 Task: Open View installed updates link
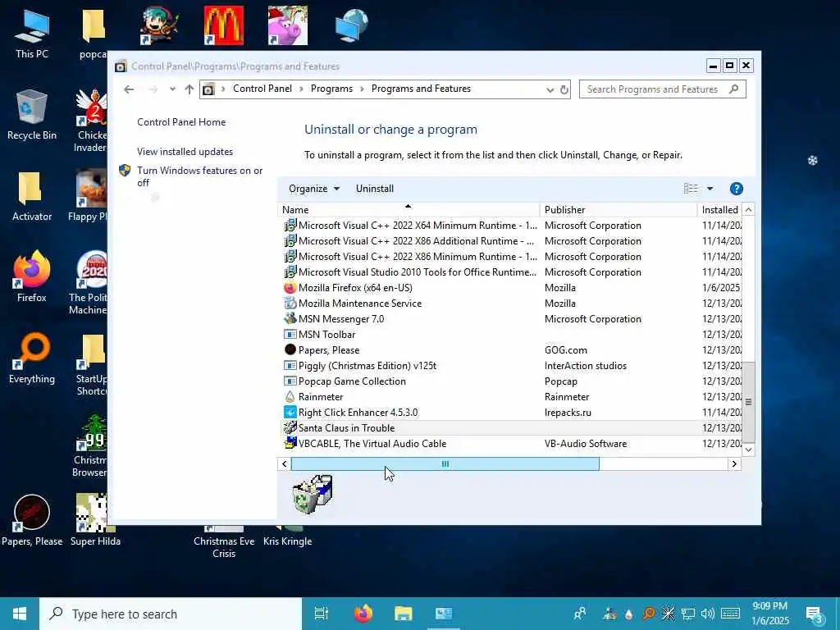pyautogui.click(x=185, y=152)
